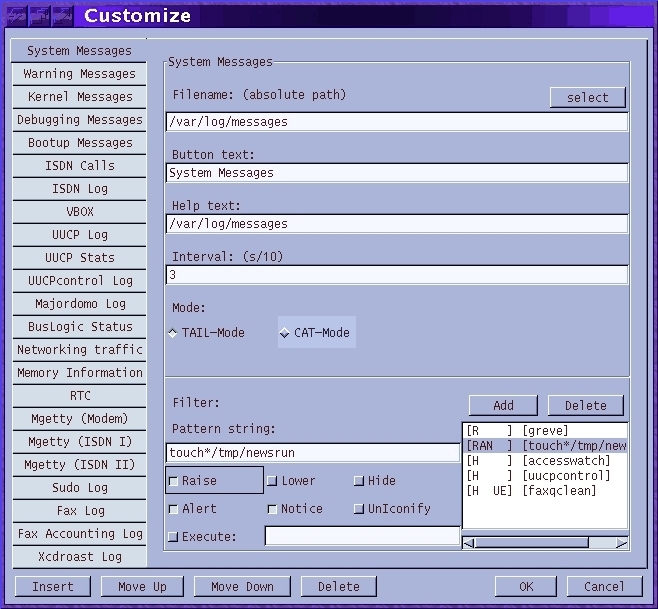Click the Button text input field
Viewport: 658px width, 609px height.
[397, 173]
